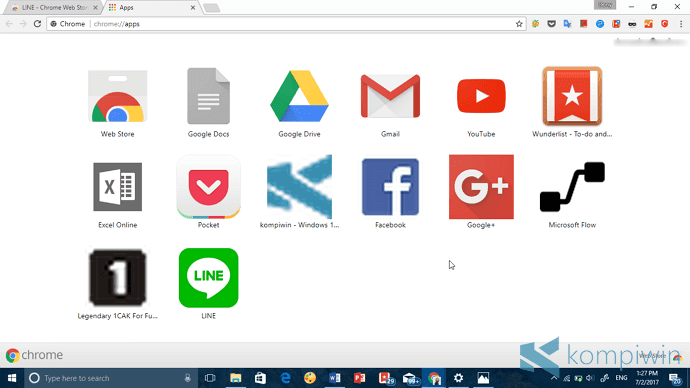Screen dimensions: 690x388
Task: Open the volume control in system tray
Action: [x=590, y=378]
